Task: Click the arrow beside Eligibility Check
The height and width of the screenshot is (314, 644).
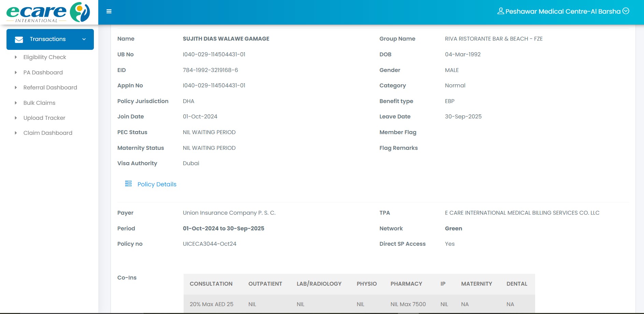Action: coord(16,57)
